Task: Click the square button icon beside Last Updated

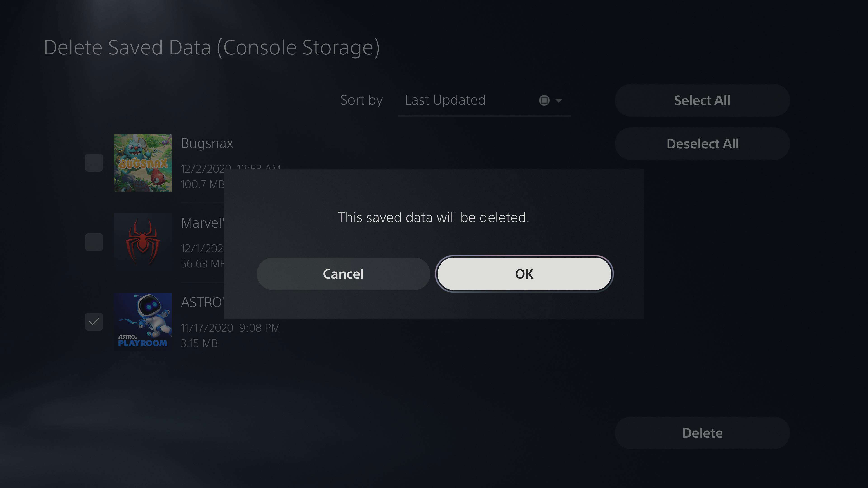Action: tap(544, 100)
